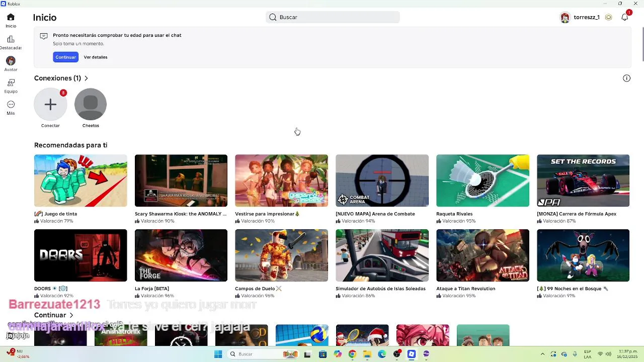Click the Buscar search field
The height and width of the screenshot is (362, 644).
tap(333, 17)
